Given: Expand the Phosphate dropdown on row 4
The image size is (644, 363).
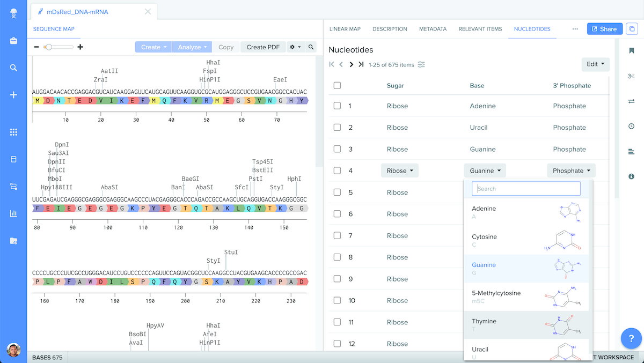Looking at the screenshot, I should coord(571,170).
